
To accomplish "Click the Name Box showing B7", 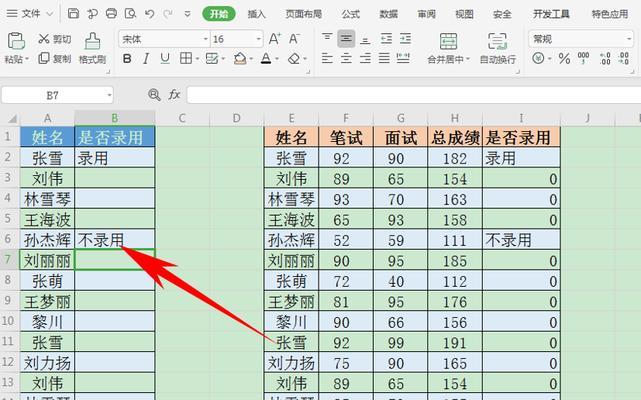I will pyautogui.click(x=55, y=94).
